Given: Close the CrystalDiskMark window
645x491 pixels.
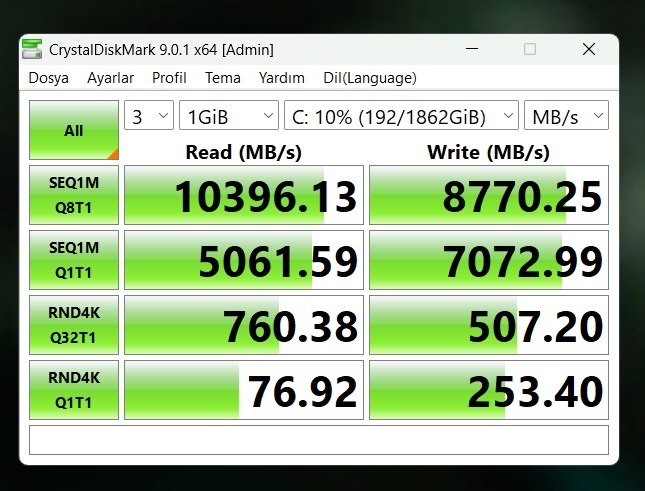Looking at the screenshot, I should [x=589, y=49].
